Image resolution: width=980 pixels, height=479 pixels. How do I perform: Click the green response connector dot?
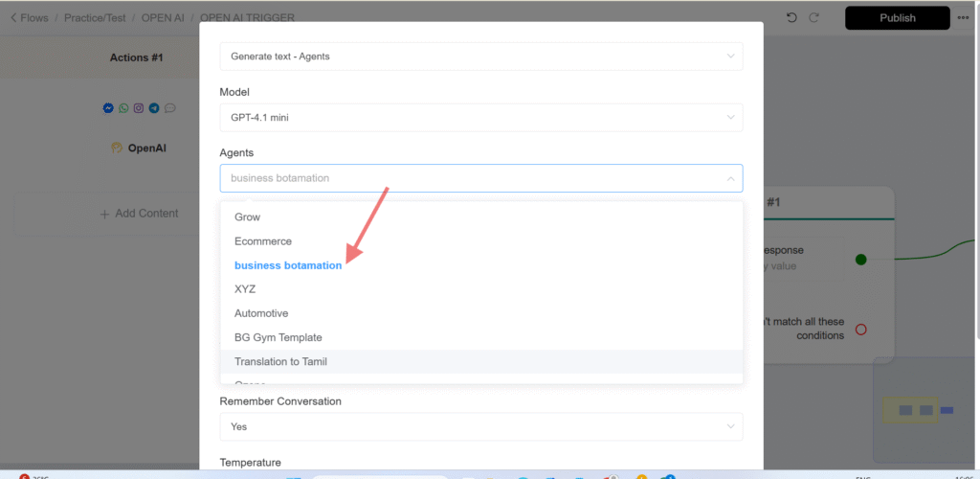pos(860,260)
